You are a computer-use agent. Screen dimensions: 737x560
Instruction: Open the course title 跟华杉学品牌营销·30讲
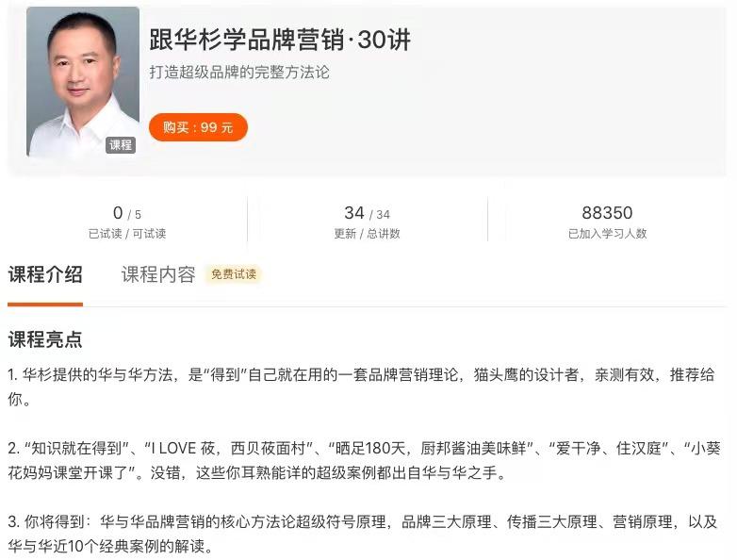(280, 40)
